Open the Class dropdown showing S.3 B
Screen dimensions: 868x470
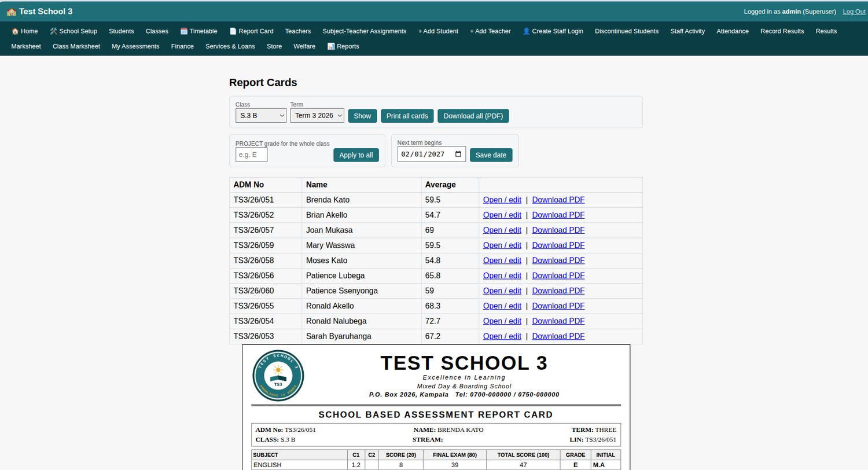click(261, 116)
